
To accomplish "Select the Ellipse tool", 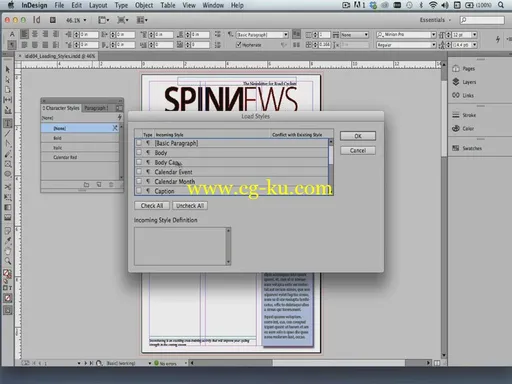I will (8, 174).
